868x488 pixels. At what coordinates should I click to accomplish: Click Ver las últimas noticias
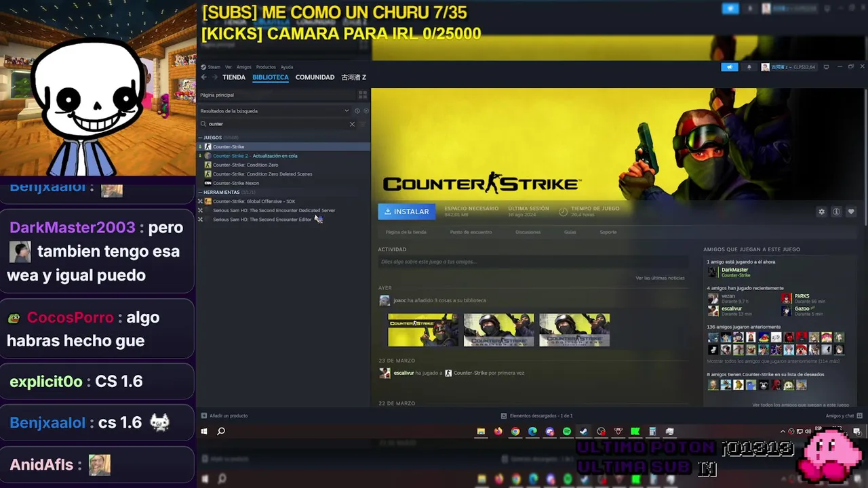(660, 278)
